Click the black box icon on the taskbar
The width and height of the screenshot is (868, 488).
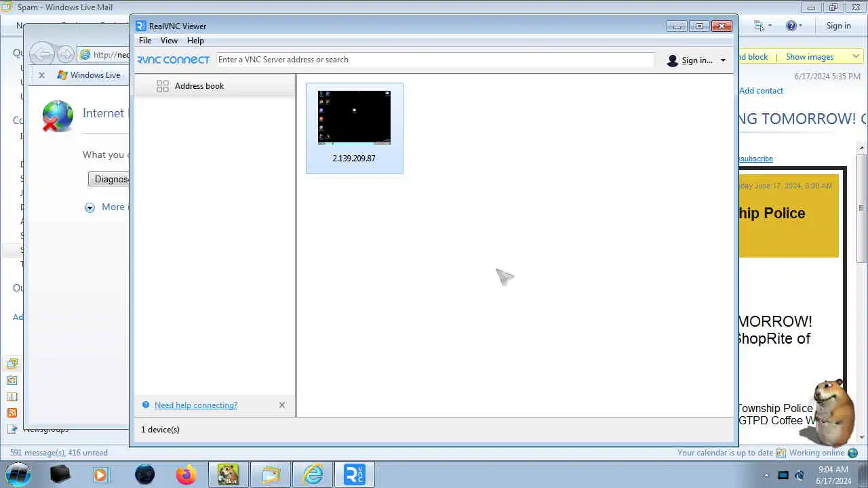[x=60, y=474]
